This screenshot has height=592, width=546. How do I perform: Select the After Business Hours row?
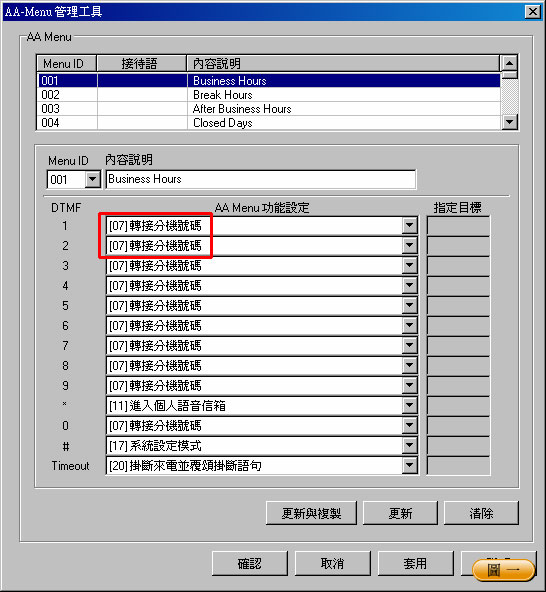pyautogui.click(x=268, y=109)
